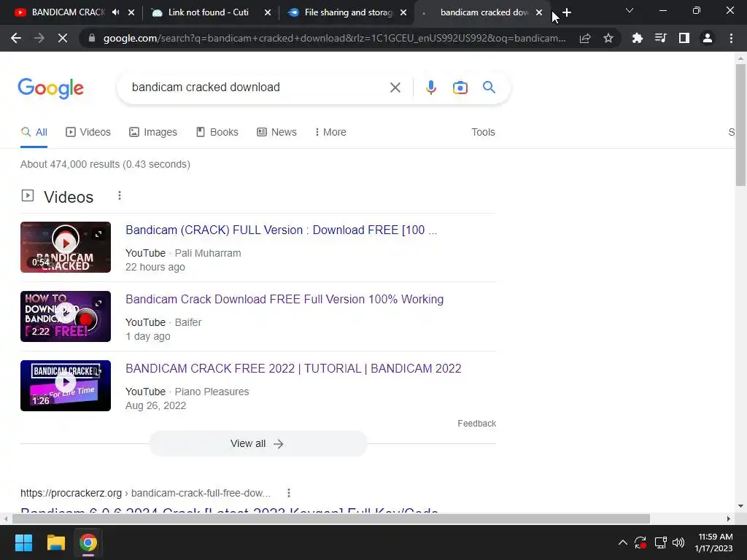This screenshot has height=560, width=747.
Task: Click the Baifer channel name
Action: (x=188, y=322)
